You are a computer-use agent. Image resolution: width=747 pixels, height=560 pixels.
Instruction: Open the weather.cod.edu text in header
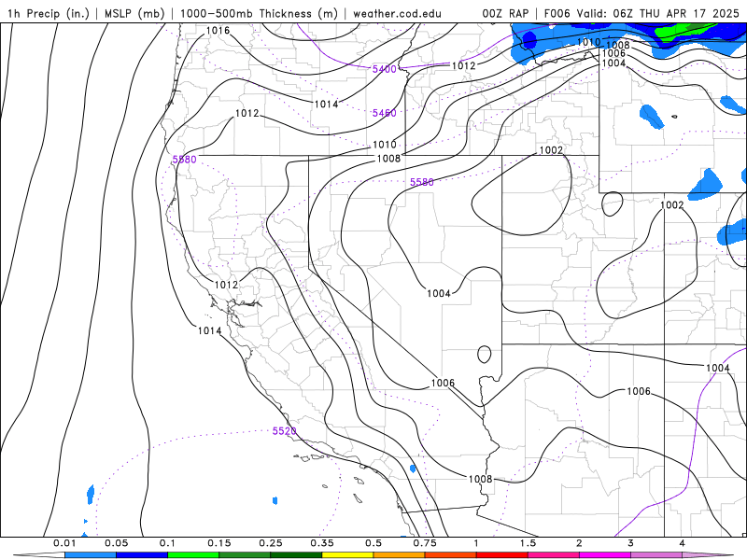click(397, 13)
